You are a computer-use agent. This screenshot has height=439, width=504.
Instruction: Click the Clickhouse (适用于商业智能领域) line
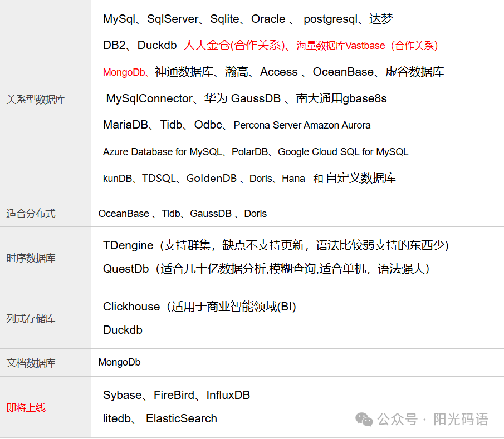point(199,307)
